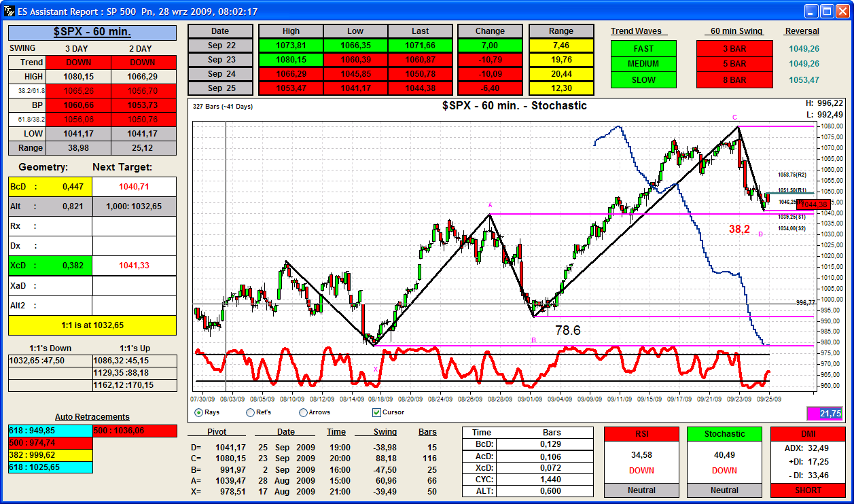Click the green Stochastic indicator header

724,434
